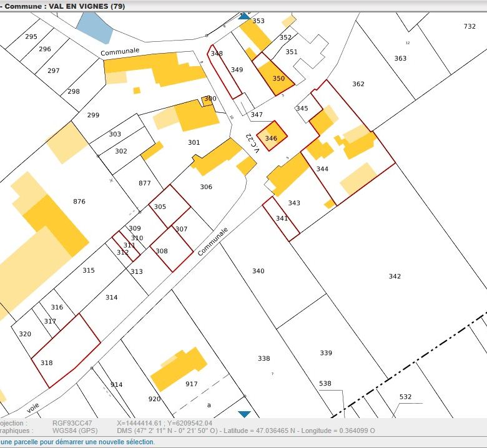Click the V.C.22 road label
Viewport: 487px width, 448px height.
point(252,144)
